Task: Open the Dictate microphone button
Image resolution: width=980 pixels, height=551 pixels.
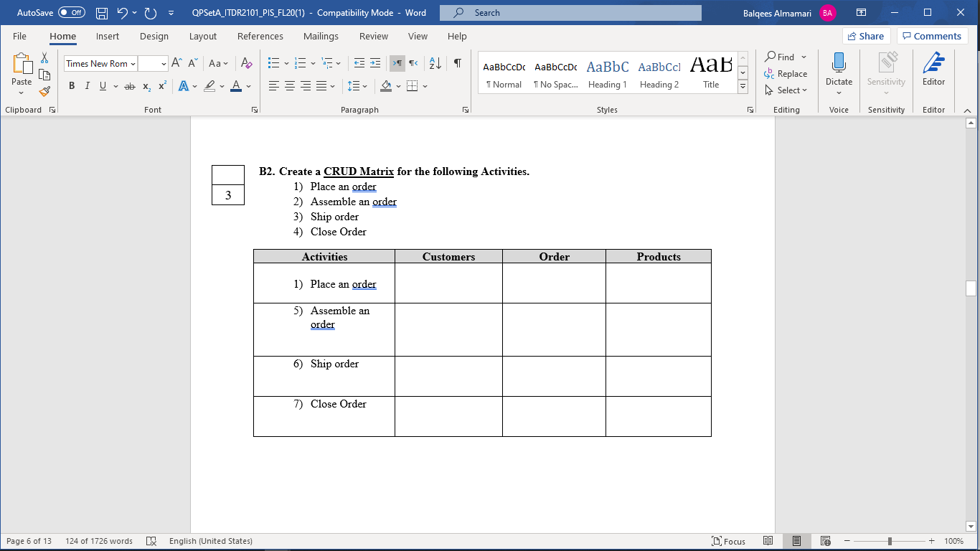Action: [839, 70]
